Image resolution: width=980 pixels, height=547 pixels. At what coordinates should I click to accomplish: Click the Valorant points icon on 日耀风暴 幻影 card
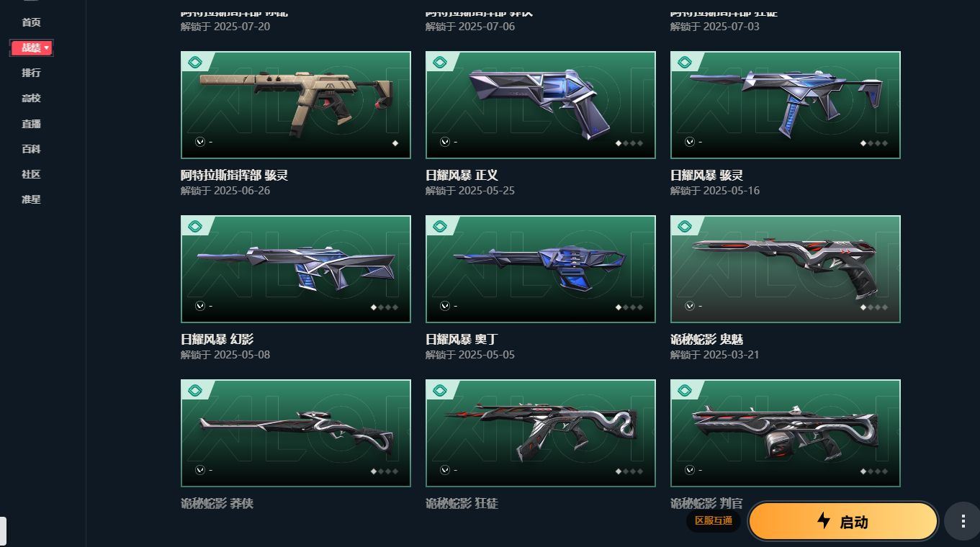199,306
